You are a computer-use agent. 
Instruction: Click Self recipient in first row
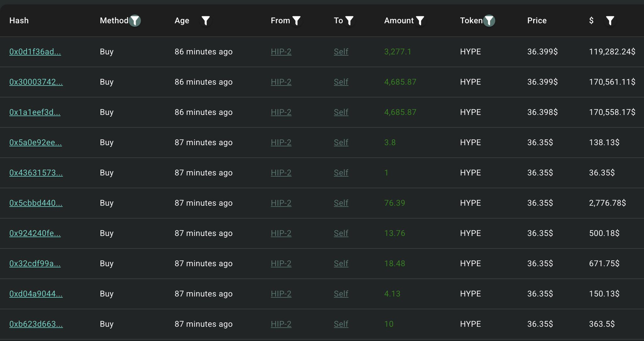pos(341,52)
